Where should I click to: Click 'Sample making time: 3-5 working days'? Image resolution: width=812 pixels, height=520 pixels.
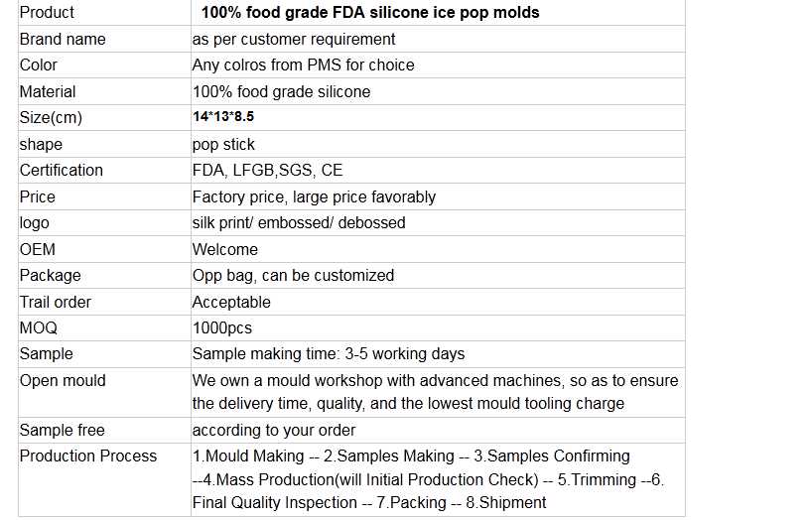point(329,353)
